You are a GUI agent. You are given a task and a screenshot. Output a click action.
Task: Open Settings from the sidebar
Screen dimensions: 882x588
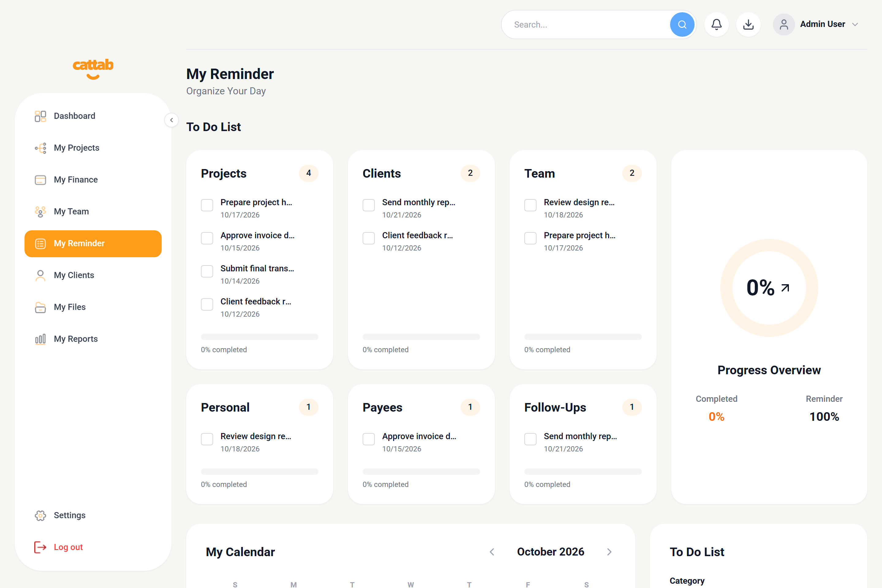coord(93,516)
